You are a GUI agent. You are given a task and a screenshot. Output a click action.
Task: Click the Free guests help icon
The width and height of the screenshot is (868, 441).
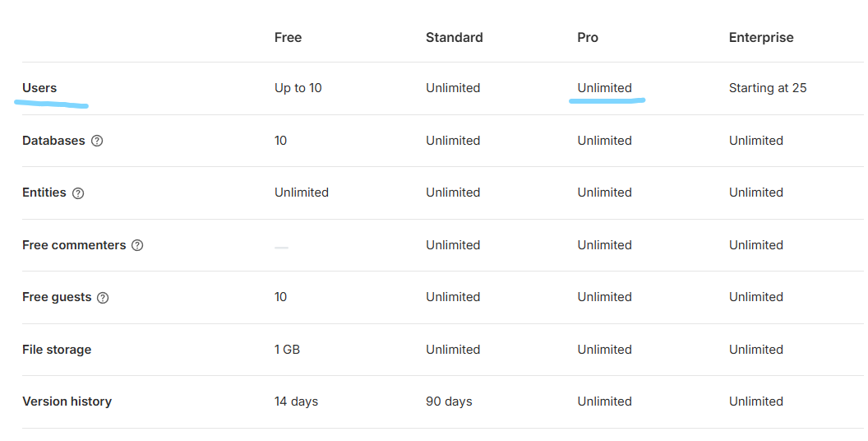click(103, 298)
